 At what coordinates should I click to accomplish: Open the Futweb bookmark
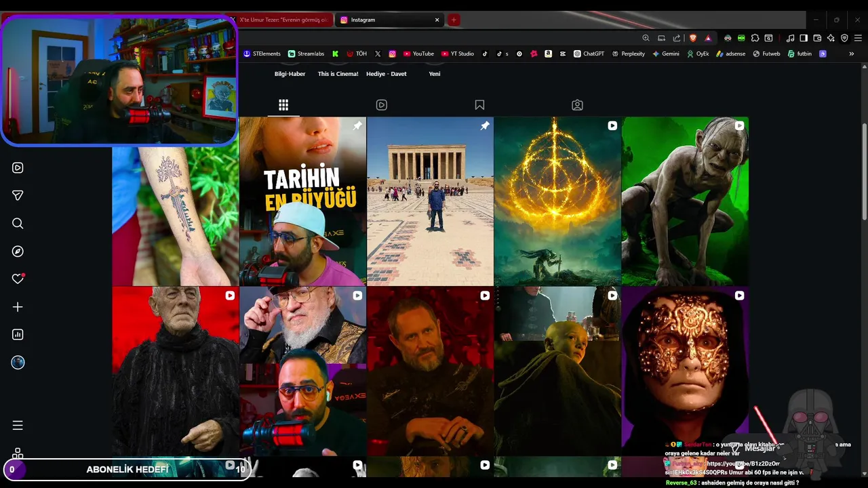(766, 54)
